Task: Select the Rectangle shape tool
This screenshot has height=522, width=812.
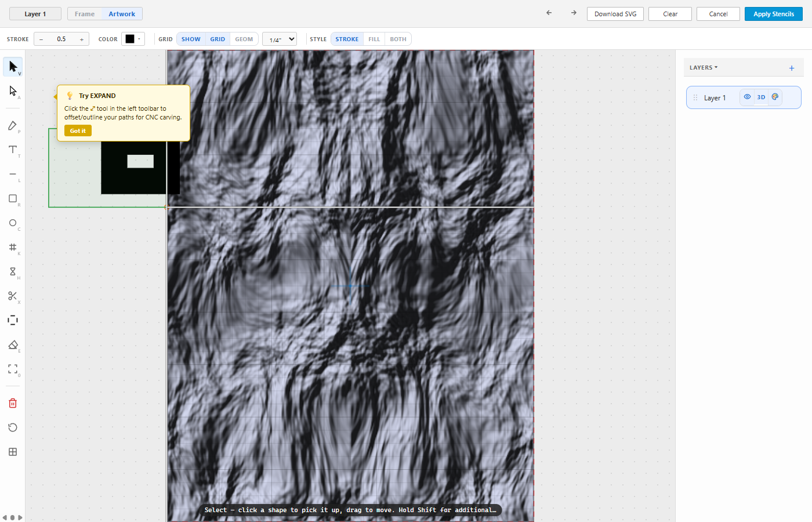Action: [x=13, y=198]
